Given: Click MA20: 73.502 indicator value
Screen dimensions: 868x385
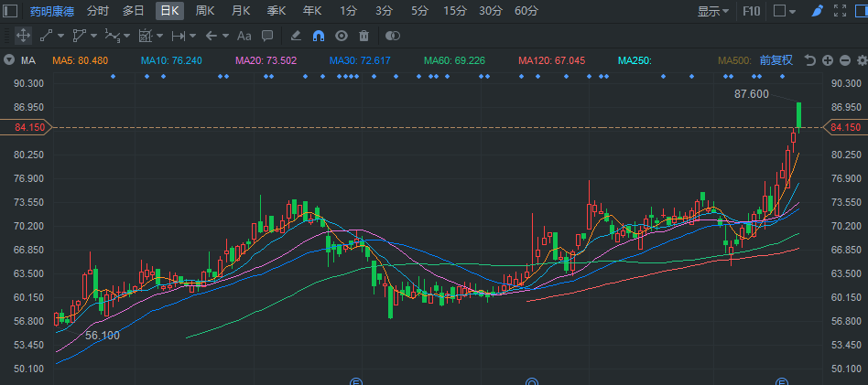Looking at the screenshot, I should [x=266, y=60].
